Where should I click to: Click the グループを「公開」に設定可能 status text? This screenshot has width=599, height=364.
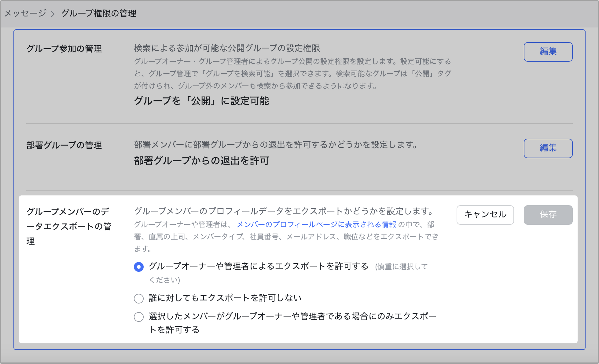point(201,101)
